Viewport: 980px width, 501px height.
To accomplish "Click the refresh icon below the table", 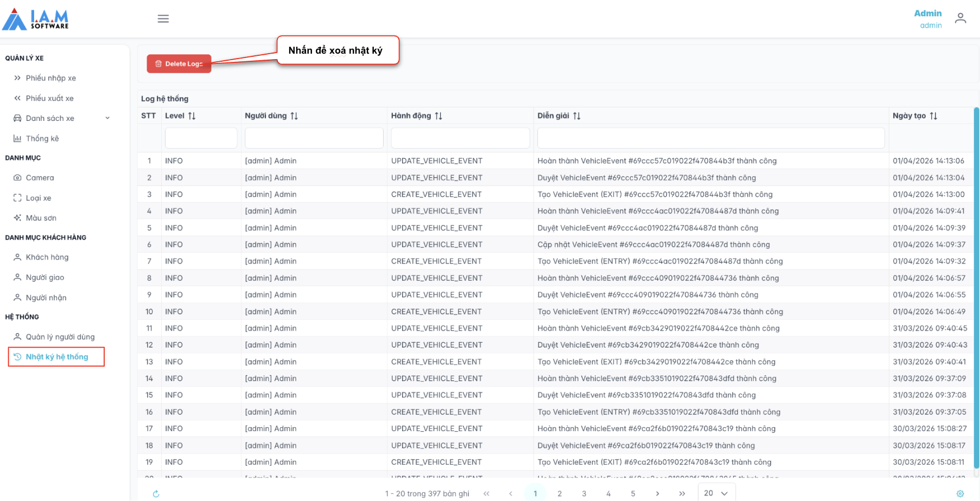I will point(156,493).
